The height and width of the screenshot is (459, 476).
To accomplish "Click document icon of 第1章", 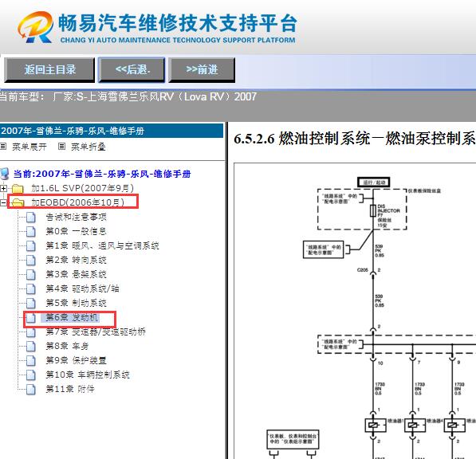I will click(30, 245).
